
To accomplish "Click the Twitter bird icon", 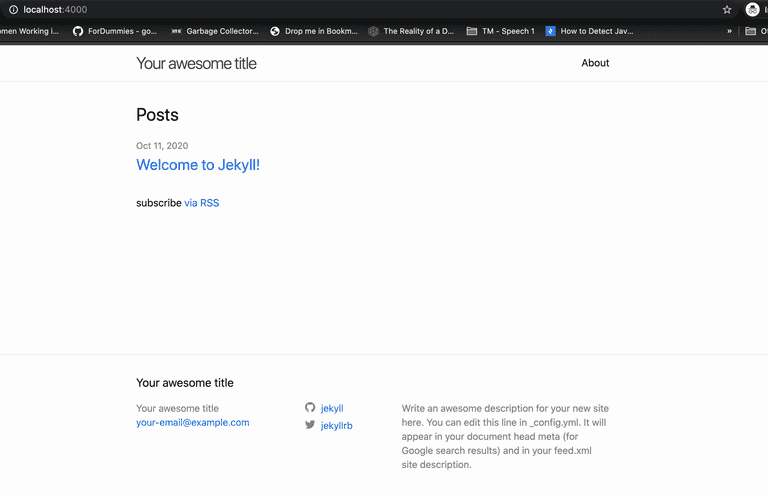I will (310, 425).
